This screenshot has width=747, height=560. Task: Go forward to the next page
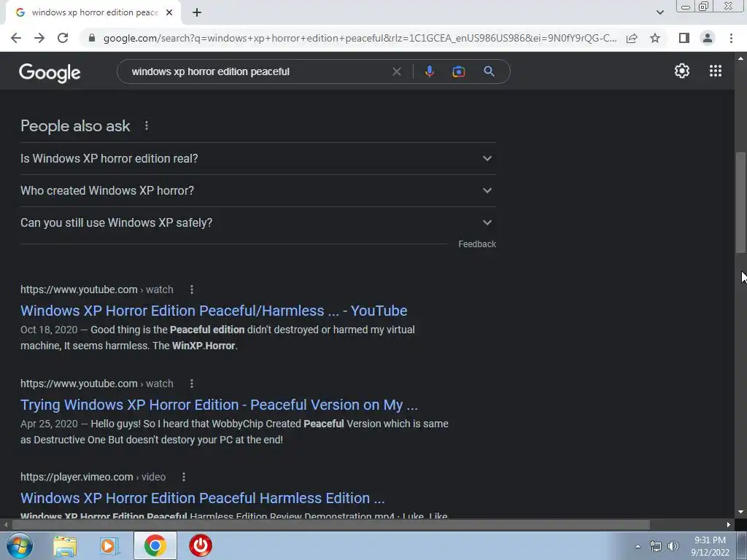39,38
